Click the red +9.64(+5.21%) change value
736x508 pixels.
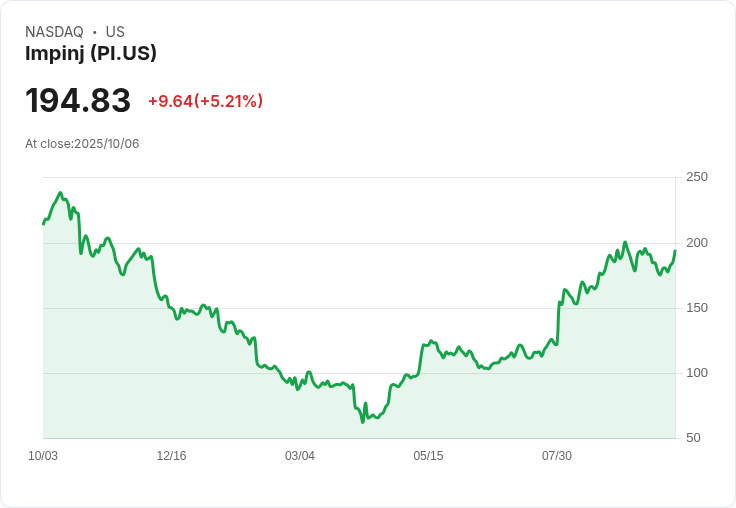[205, 101]
